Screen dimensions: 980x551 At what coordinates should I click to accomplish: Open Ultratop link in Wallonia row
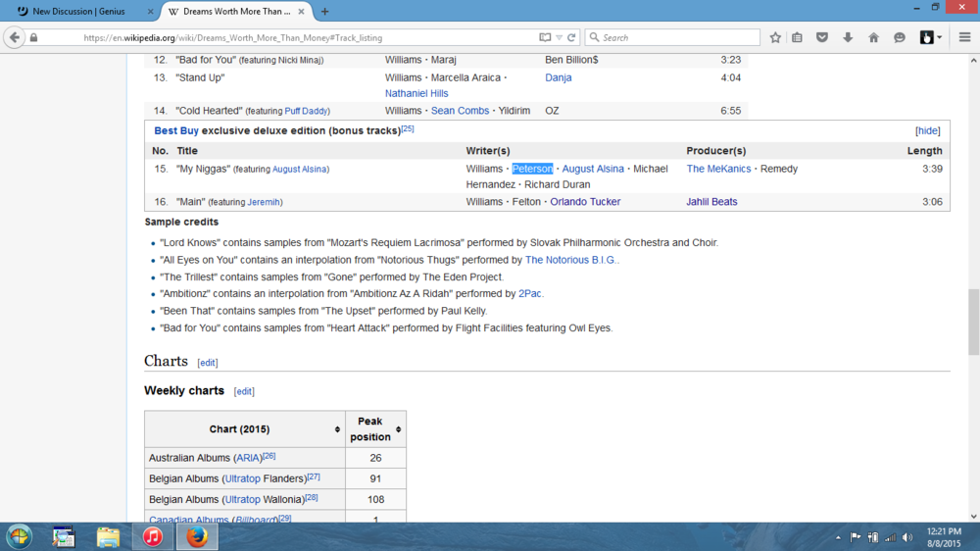[242, 500]
